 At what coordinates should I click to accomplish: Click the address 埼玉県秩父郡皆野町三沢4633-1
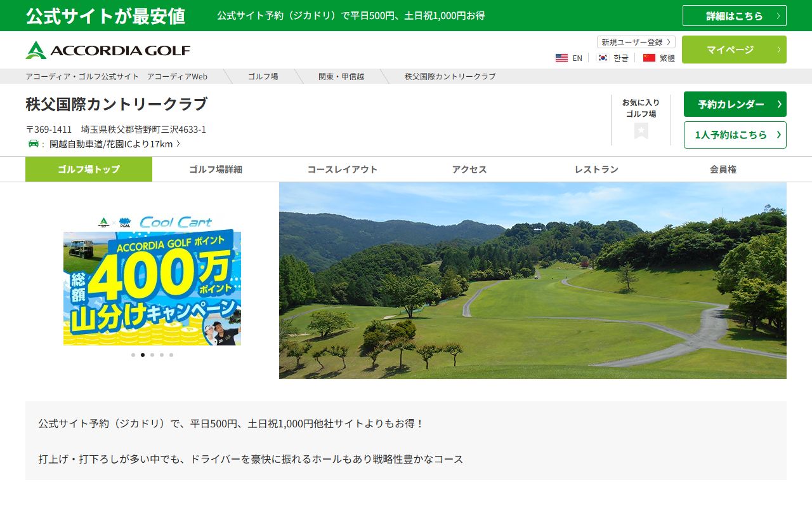[143, 130]
